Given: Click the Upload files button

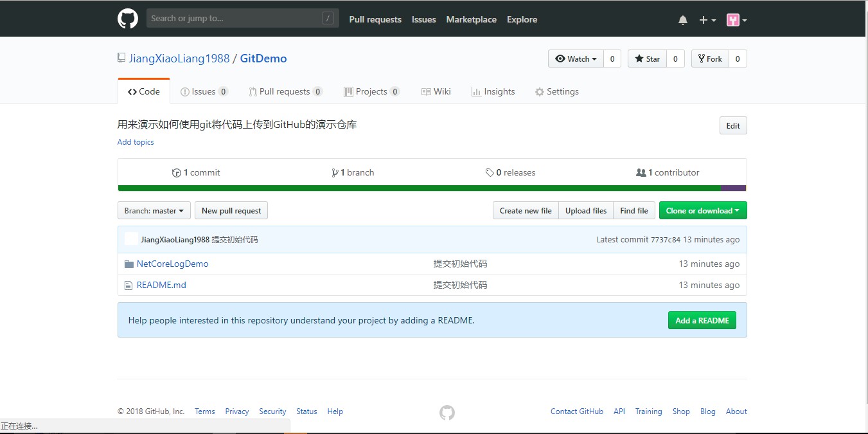Looking at the screenshot, I should (x=586, y=210).
